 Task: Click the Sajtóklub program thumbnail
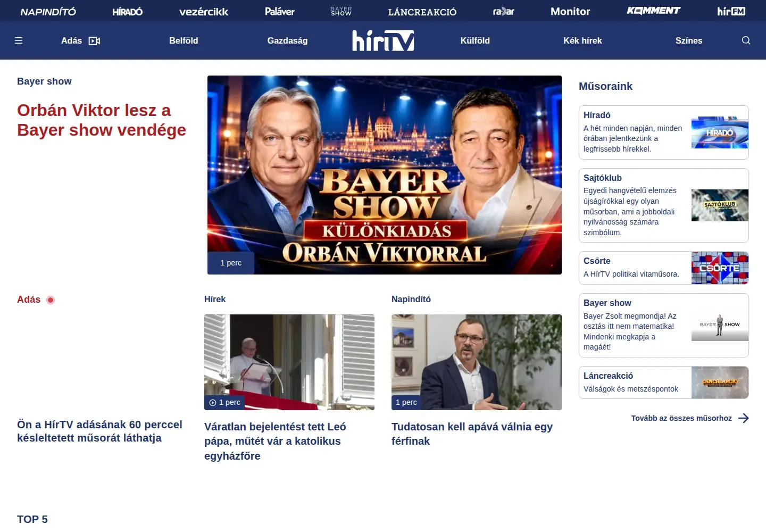(720, 205)
